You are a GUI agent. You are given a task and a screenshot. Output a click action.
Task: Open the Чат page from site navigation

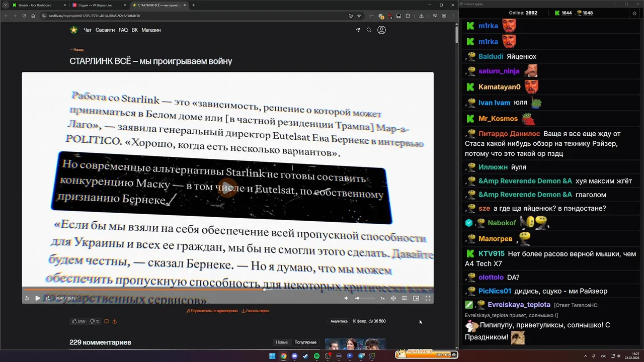pyautogui.click(x=88, y=30)
